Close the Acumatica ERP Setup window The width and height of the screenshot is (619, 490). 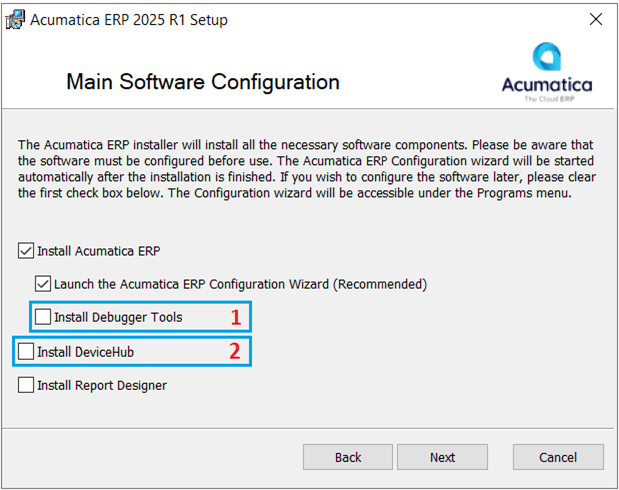[596, 20]
